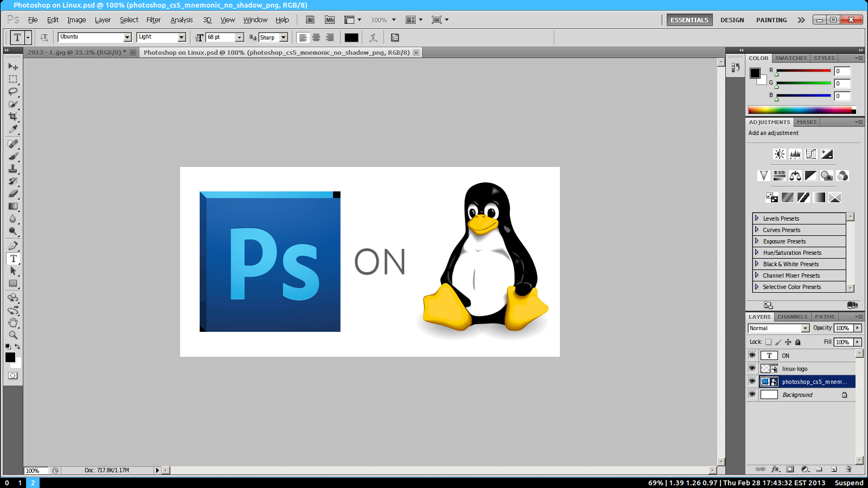Open the Layer menu

click(103, 20)
